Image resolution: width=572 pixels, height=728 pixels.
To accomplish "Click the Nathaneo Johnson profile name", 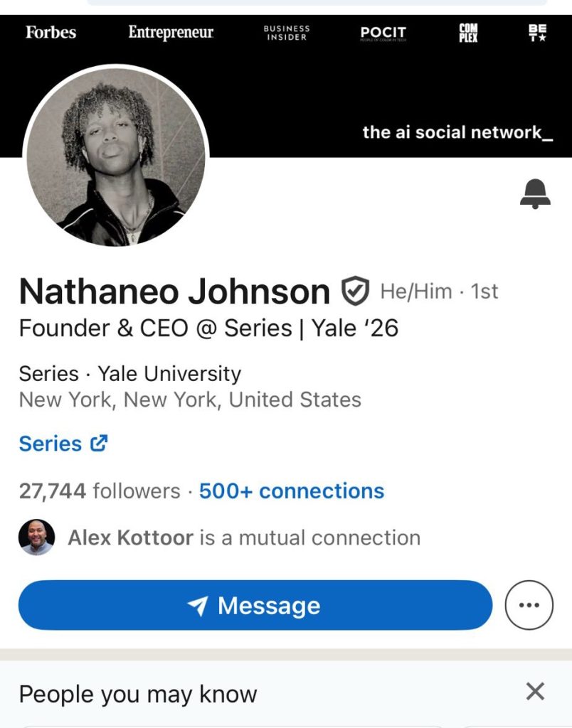I will coord(174,291).
